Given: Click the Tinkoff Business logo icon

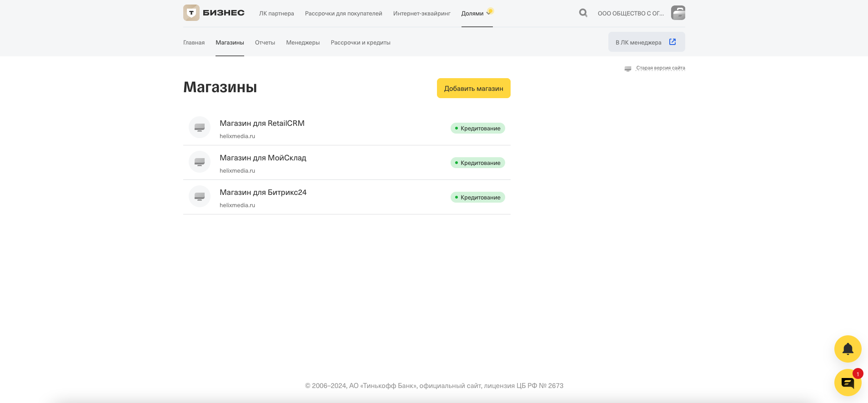Looking at the screenshot, I should [191, 13].
